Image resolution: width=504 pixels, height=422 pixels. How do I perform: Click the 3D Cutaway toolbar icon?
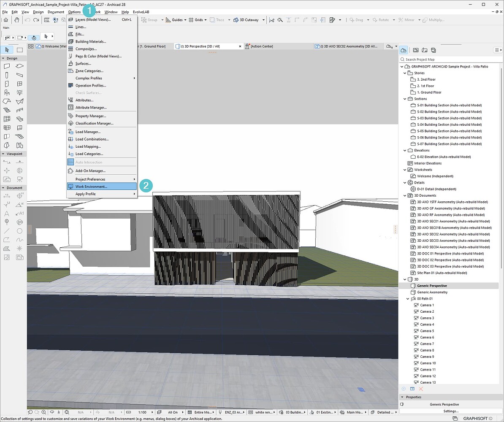(236, 19)
